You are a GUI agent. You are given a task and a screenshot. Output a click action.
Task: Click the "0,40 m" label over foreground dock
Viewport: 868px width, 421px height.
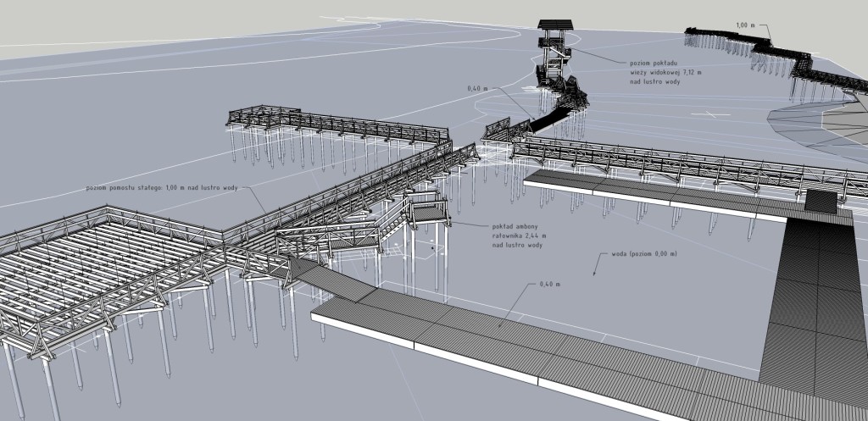click(x=550, y=285)
